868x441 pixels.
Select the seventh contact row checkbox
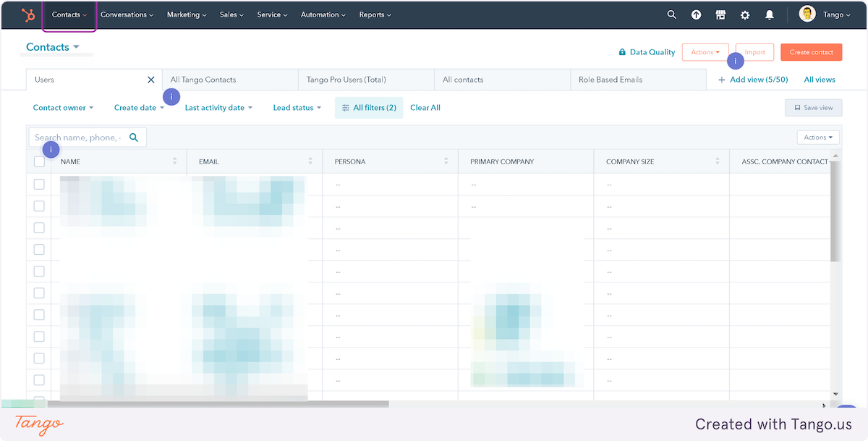[x=39, y=314]
